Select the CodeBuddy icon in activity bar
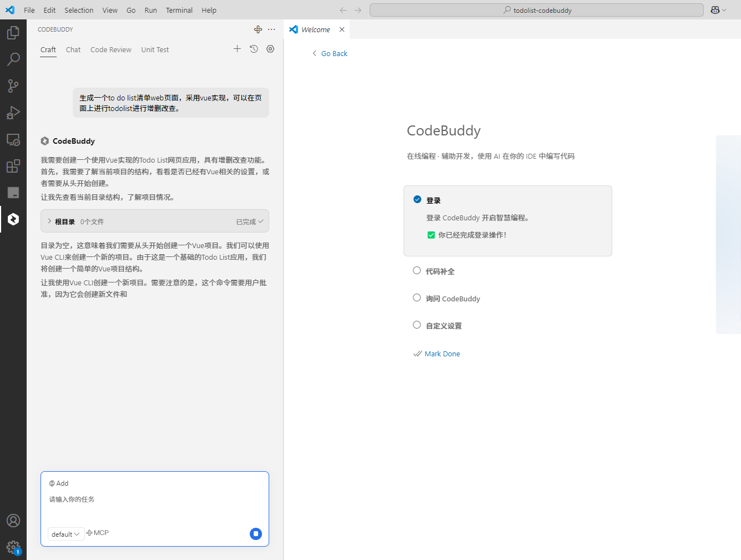 tap(13, 219)
